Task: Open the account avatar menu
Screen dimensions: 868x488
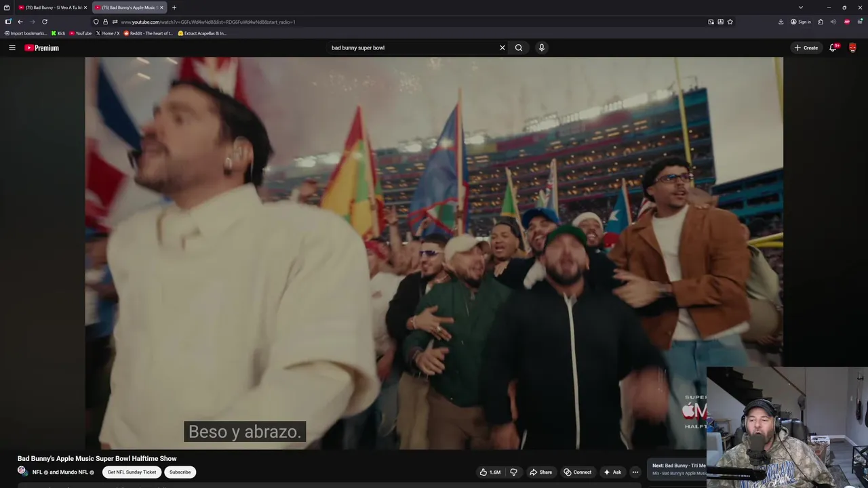Action: [852, 47]
